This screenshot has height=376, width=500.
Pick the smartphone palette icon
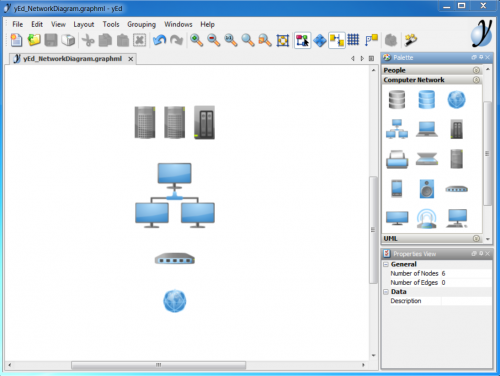tap(397, 189)
